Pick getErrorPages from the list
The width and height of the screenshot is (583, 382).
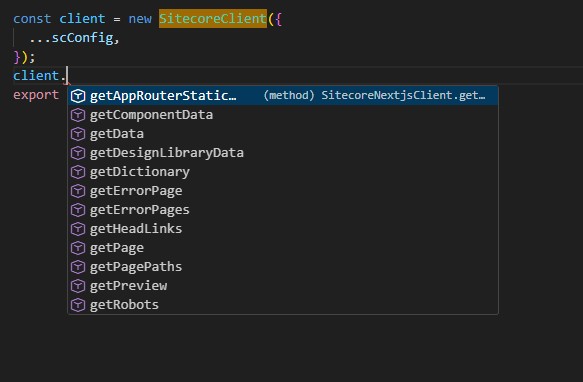click(283, 209)
